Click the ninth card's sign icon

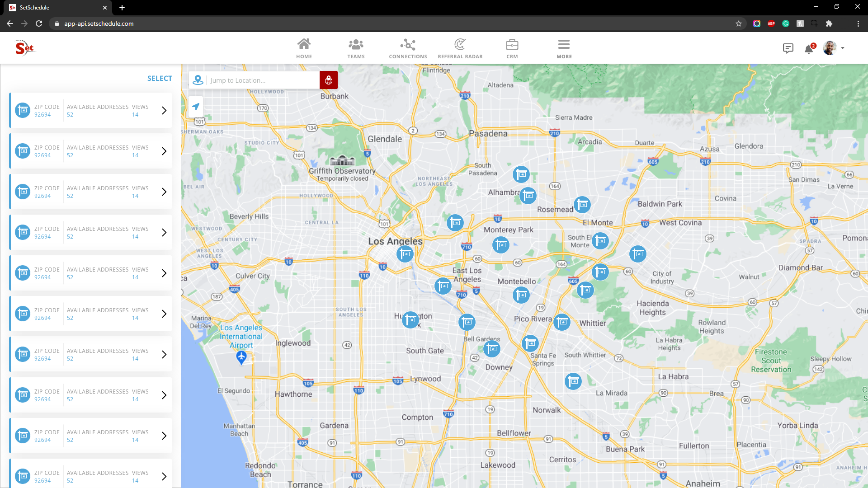[x=23, y=436]
